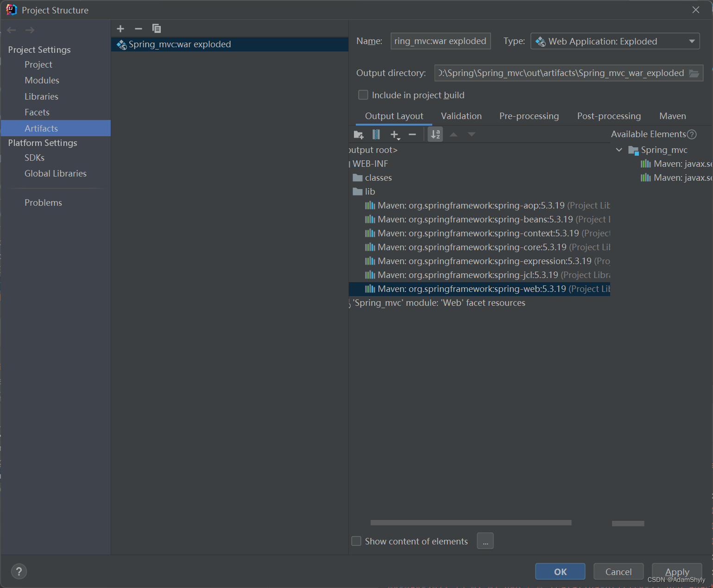Create an archive in the output layout
Viewport: 713px width, 588px height.
[376, 134]
